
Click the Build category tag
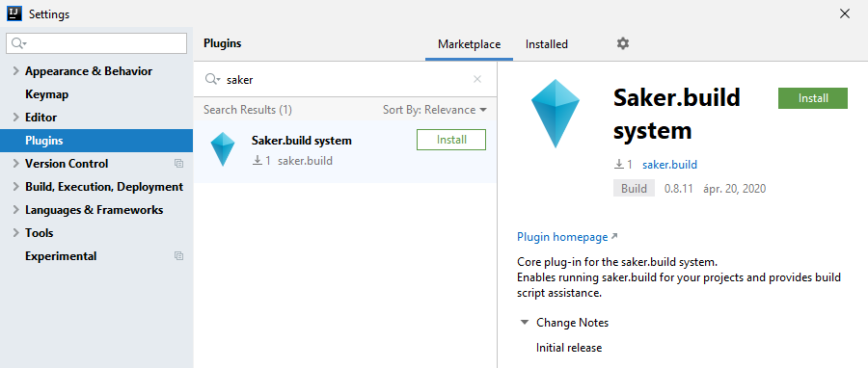point(634,189)
